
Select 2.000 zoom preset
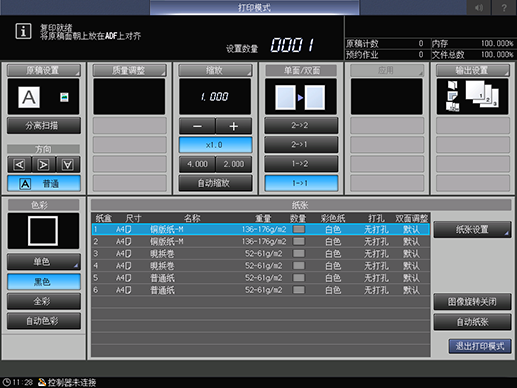(x=234, y=164)
